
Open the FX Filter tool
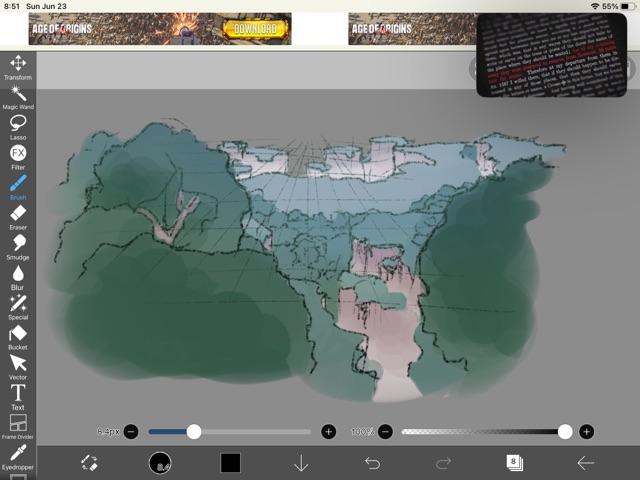tap(18, 157)
